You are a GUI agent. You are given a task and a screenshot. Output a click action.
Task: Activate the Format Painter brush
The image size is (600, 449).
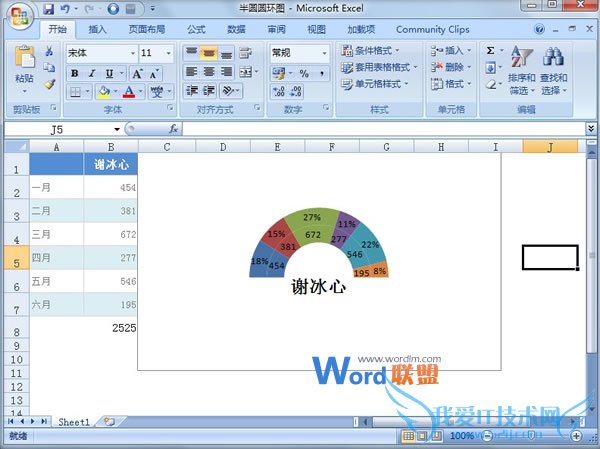[49, 84]
